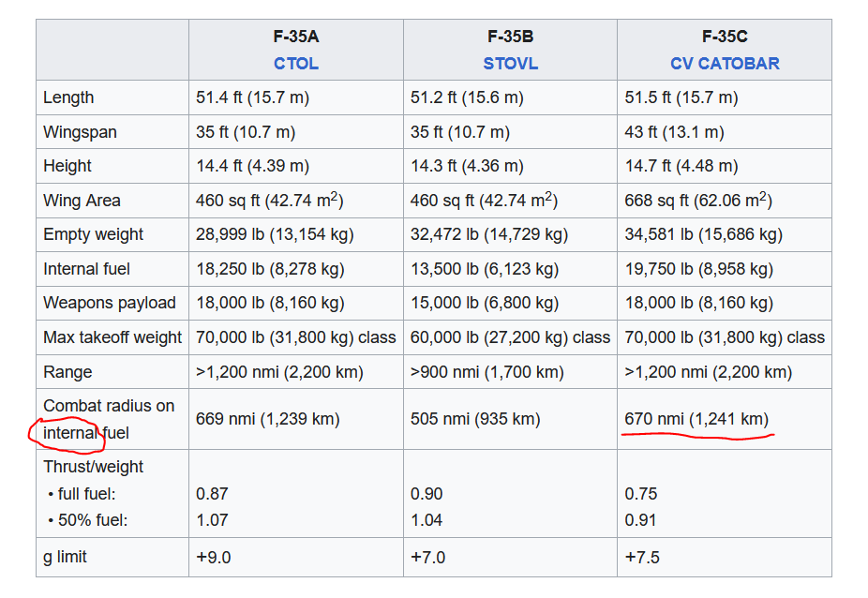
Task: Click the range value >900 nmi (1,700 km)
Action: coord(487,372)
